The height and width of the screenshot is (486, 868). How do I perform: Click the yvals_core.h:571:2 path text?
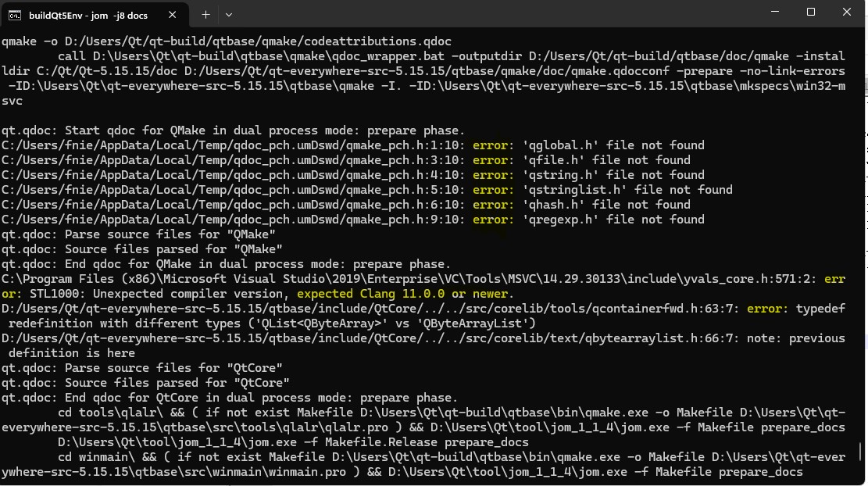click(409, 279)
